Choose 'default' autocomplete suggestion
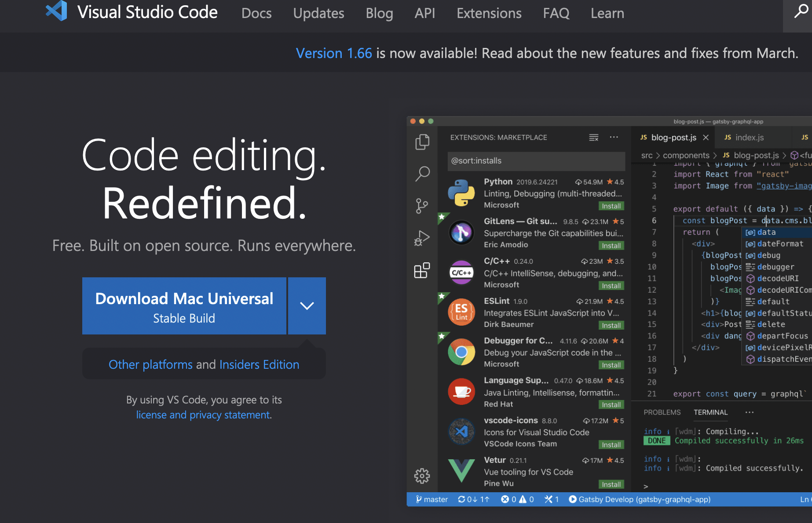This screenshot has width=812, height=523. click(x=777, y=301)
